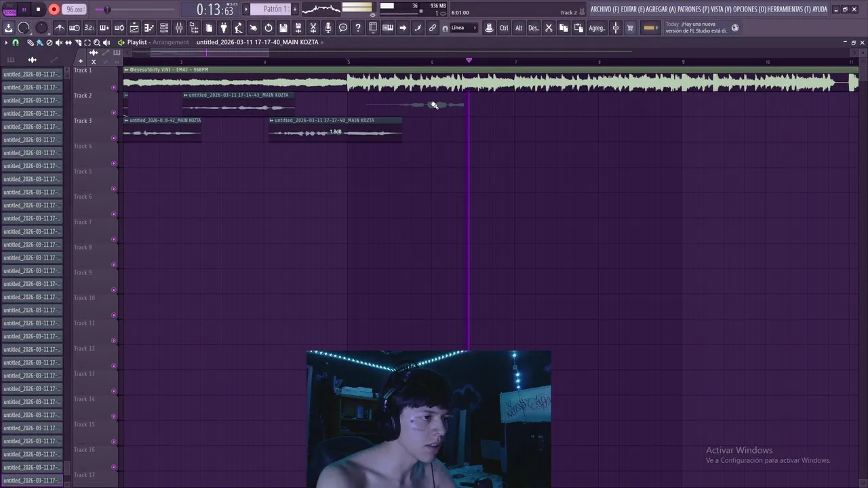Click the link chain icon in toolbar
This screenshot has height=488, width=868.
(x=433, y=28)
